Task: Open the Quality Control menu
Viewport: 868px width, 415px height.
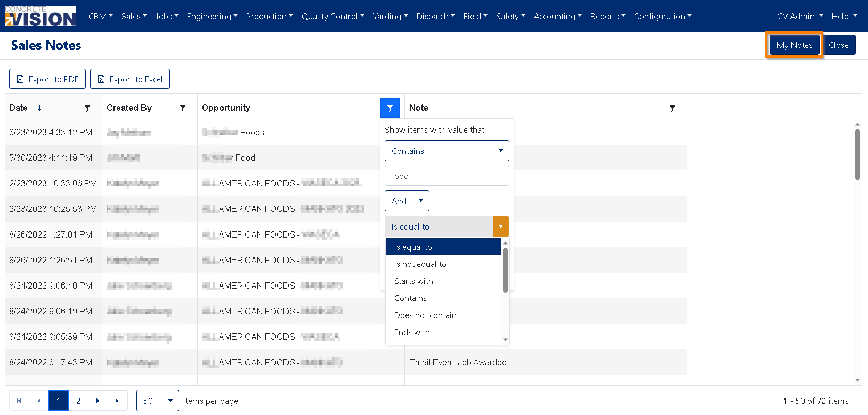Action: coord(332,17)
